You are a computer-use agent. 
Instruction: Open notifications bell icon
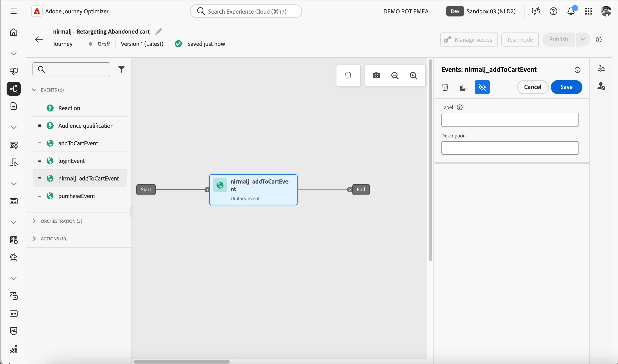[571, 11]
